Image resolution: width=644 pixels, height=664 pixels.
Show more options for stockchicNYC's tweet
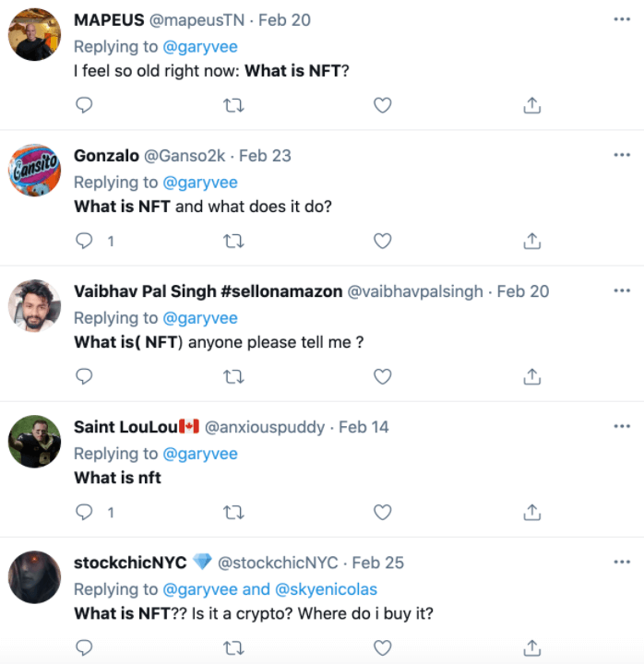point(621,562)
